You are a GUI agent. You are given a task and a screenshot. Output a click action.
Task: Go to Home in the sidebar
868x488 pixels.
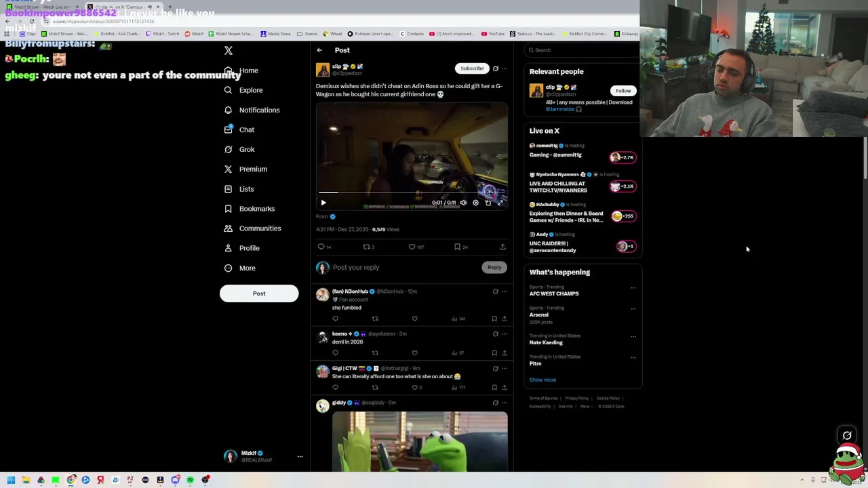point(241,70)
